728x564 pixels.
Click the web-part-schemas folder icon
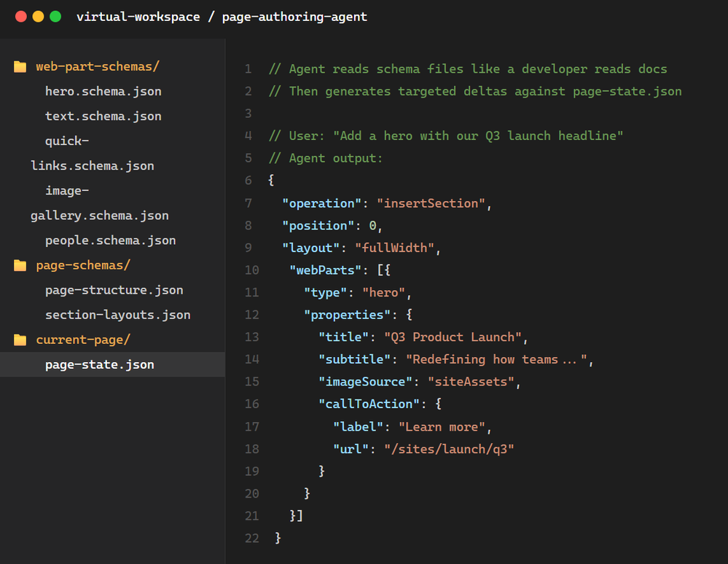point(20,67)
